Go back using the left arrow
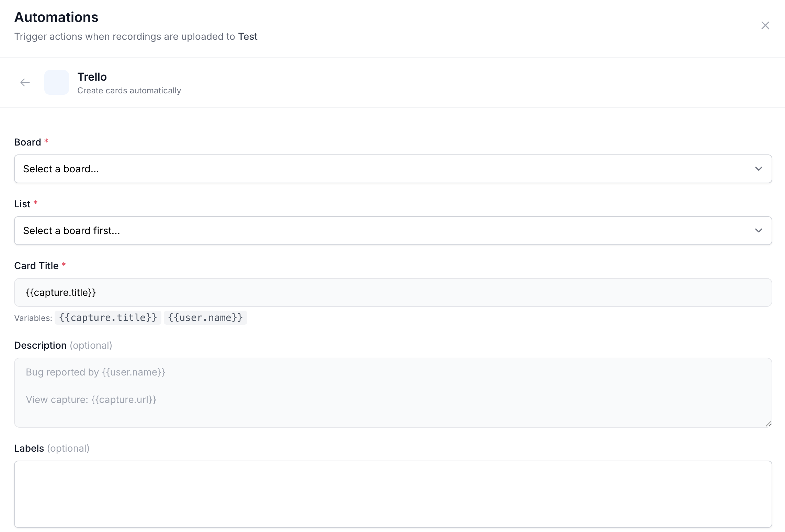Viewport: 785px width, 532px height. pos(25,82)
